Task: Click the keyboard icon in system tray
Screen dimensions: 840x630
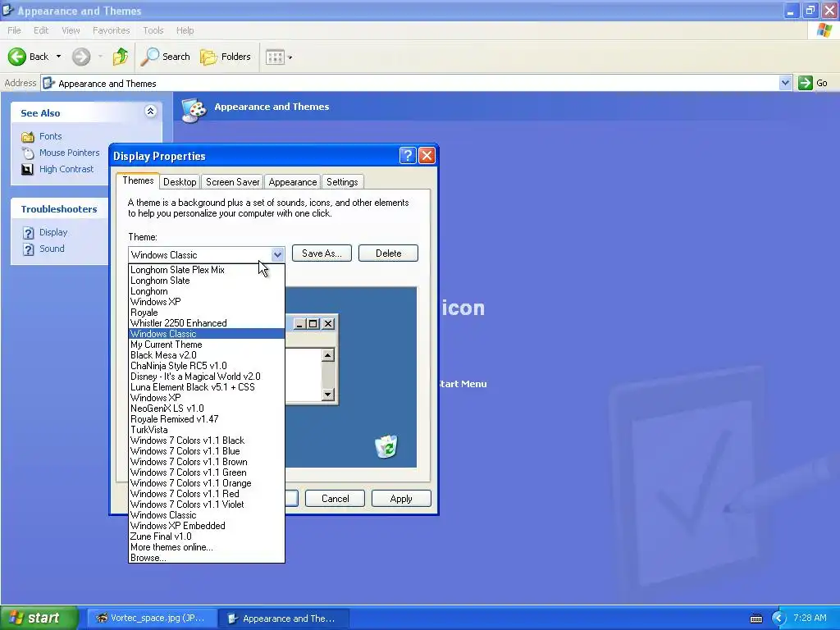Action: point(756,619)
